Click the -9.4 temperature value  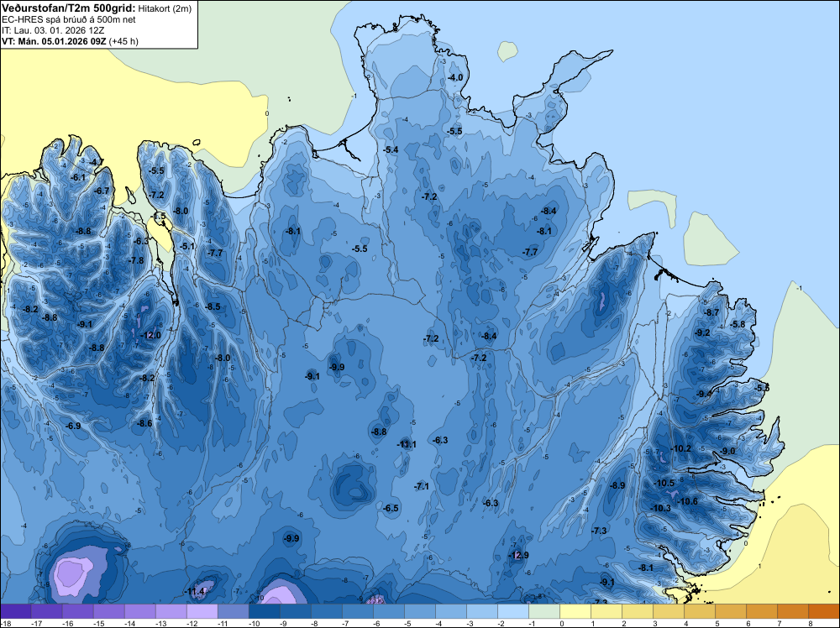[704, 394]
